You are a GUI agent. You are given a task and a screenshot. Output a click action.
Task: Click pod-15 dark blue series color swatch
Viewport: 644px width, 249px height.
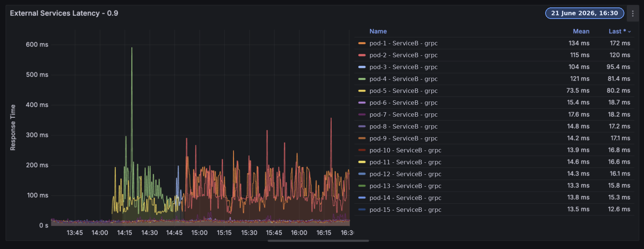point(362,210)
